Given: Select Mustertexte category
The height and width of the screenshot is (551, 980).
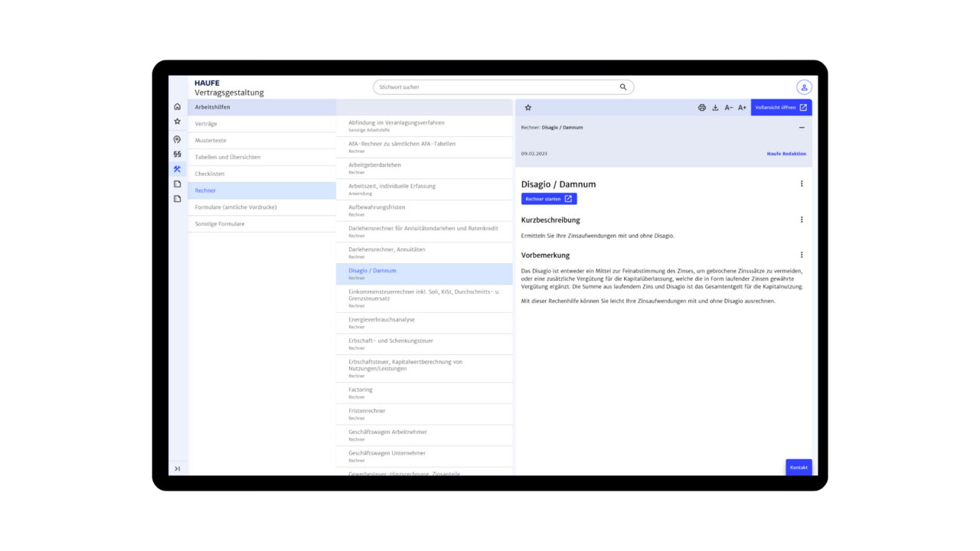Looking at the screenshot, I should click(x=262, y=141).
